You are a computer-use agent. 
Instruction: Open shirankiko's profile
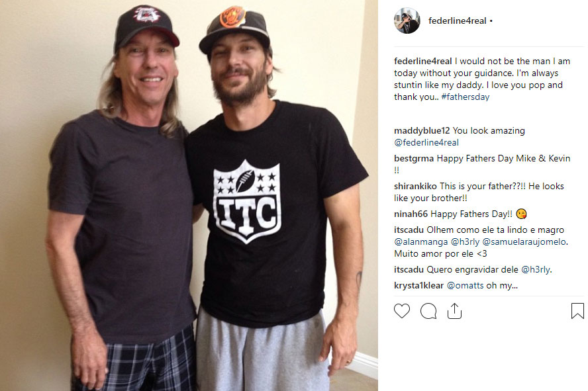(415, 186)
